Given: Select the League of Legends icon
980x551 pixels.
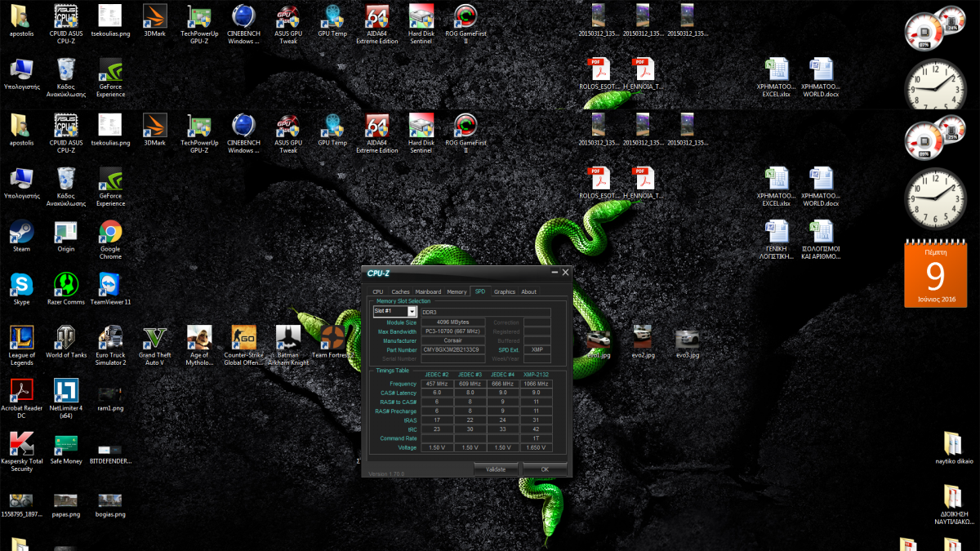Looking at the screenshot, I should (21, 345).
